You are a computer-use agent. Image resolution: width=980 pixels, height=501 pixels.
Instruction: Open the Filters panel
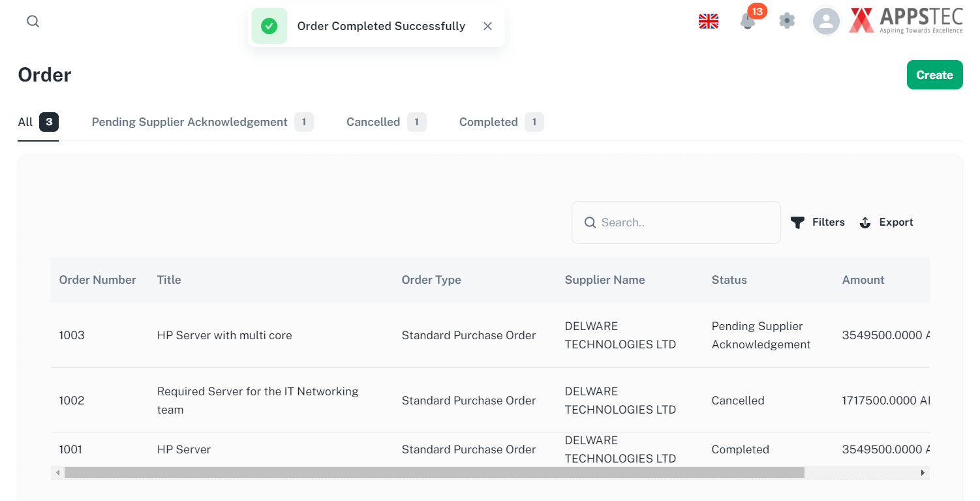(818, 222)
